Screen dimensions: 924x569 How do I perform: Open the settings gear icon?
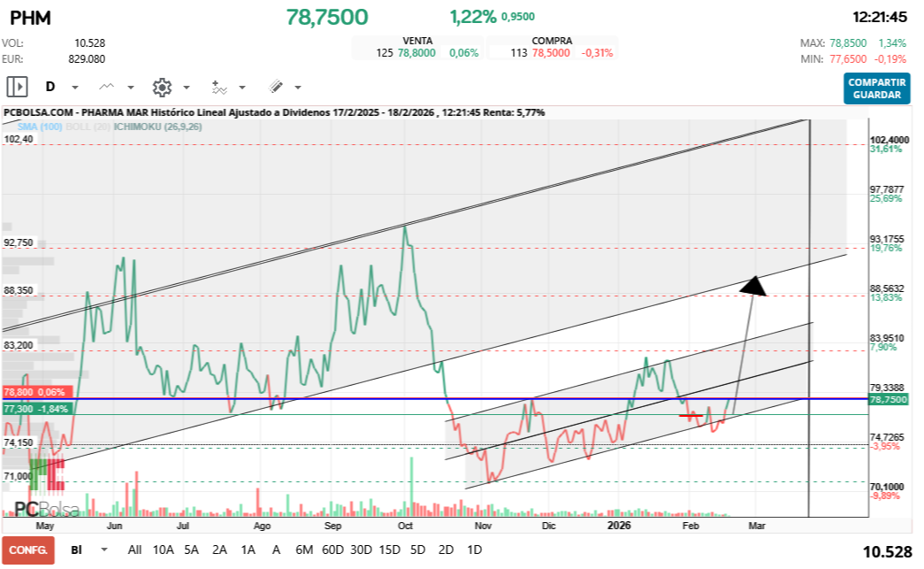(x=162, y=88)
